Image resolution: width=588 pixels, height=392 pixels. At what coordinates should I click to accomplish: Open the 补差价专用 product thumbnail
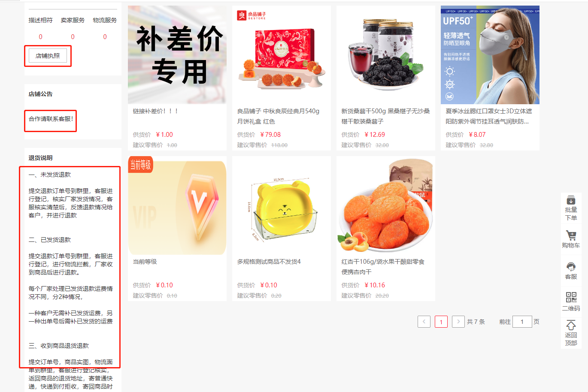[177, 55]
